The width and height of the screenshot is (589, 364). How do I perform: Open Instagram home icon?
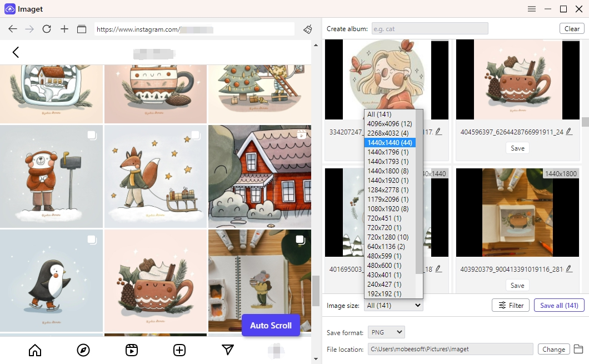35,350
